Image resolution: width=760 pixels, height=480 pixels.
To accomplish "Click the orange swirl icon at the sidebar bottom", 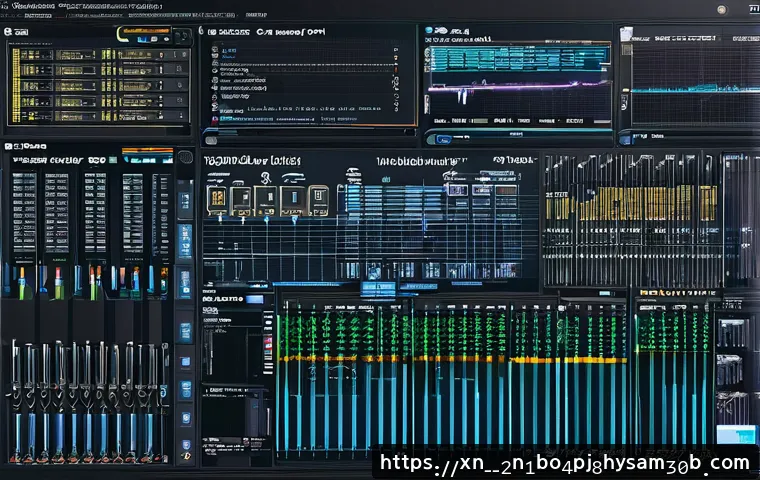I will point(185,456).
